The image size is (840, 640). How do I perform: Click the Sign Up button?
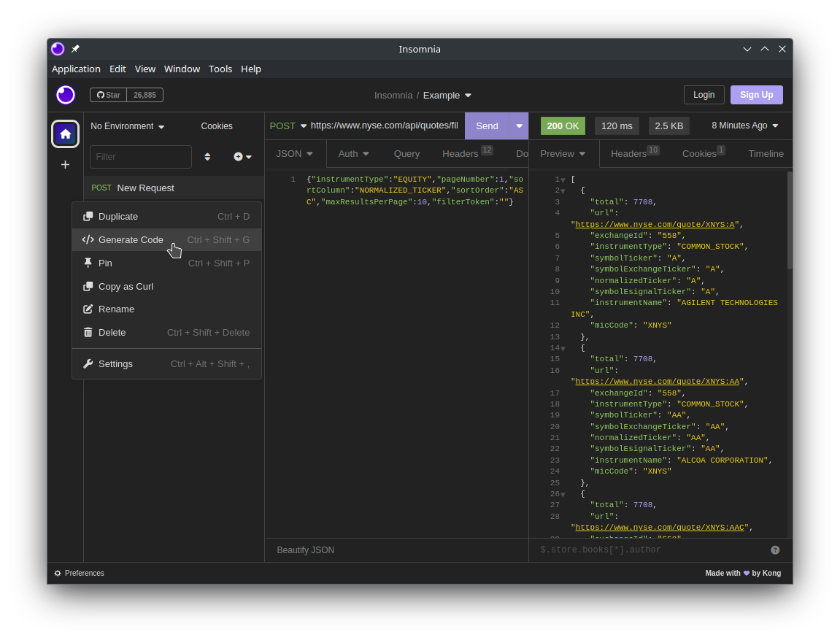tap(756, 95)
